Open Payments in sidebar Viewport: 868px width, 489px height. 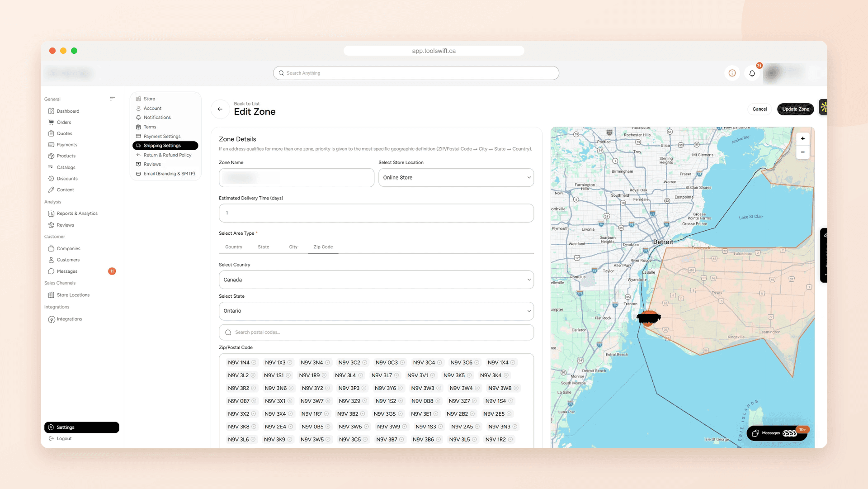pyautogui.click(x=67, y=145)
